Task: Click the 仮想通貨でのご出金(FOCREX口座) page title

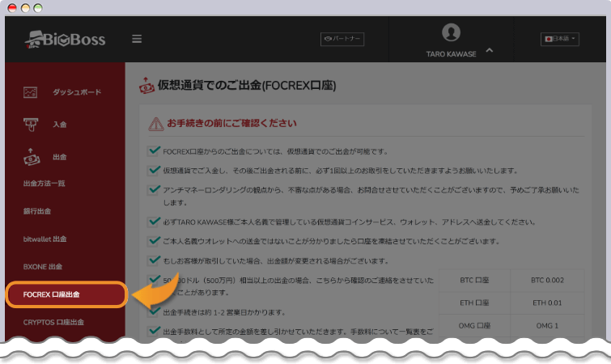Action: point(247,85)
